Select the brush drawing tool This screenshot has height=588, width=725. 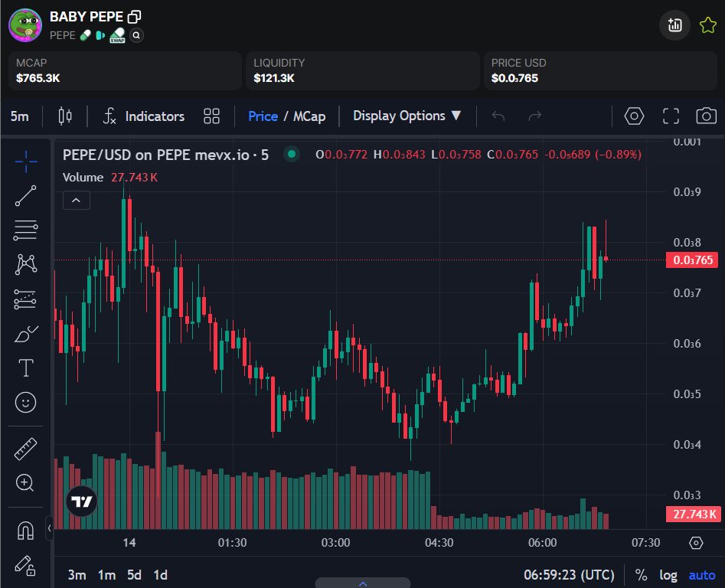[x=26, y=334]
